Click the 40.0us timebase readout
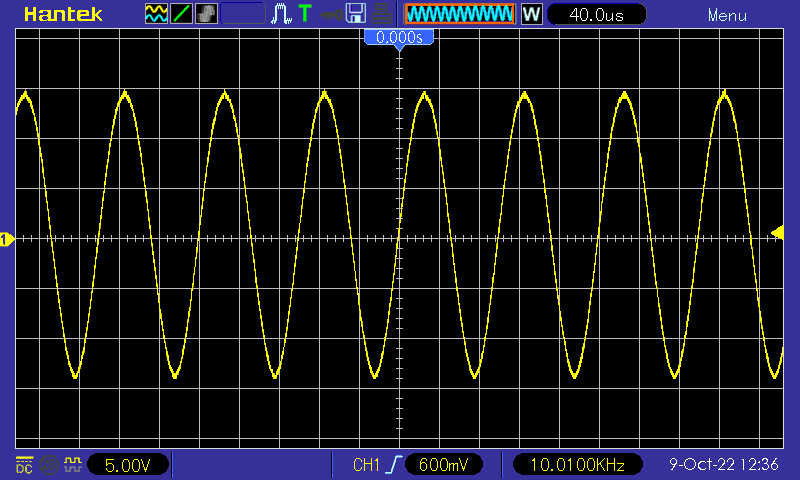 click(x=596, y=14)
